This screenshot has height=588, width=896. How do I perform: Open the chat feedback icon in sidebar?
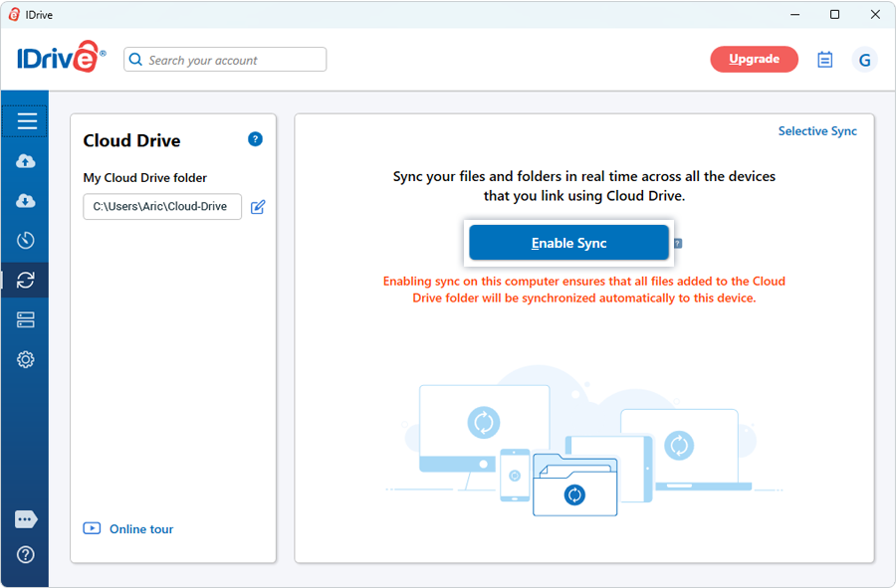click(26, 519)
